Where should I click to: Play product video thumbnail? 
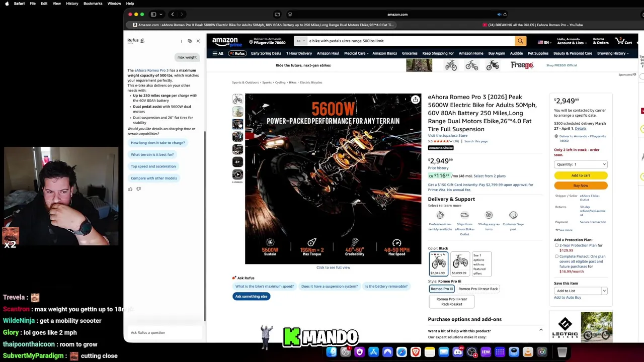coord(237,174)
